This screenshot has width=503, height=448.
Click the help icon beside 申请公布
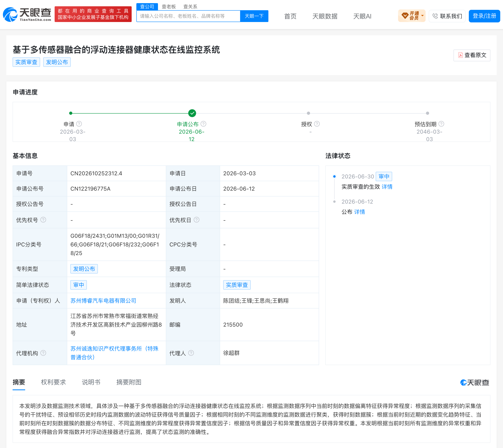pos(204,124)
